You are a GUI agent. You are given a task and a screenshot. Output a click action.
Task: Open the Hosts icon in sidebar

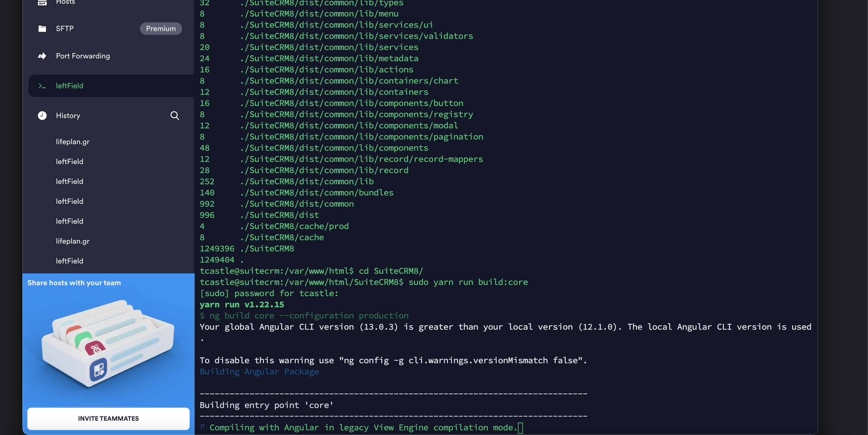pyautogui.click(x=42, y=3)
